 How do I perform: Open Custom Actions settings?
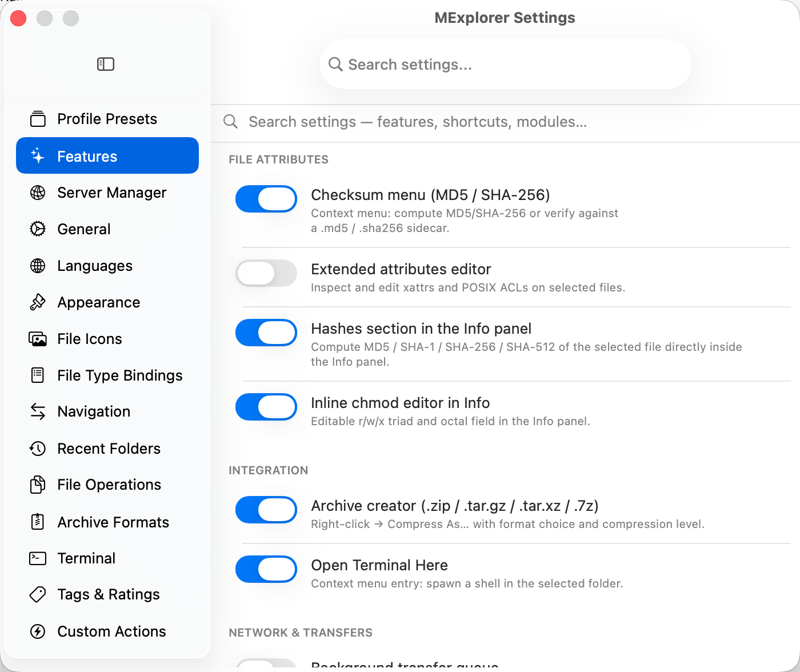[107, 631]
